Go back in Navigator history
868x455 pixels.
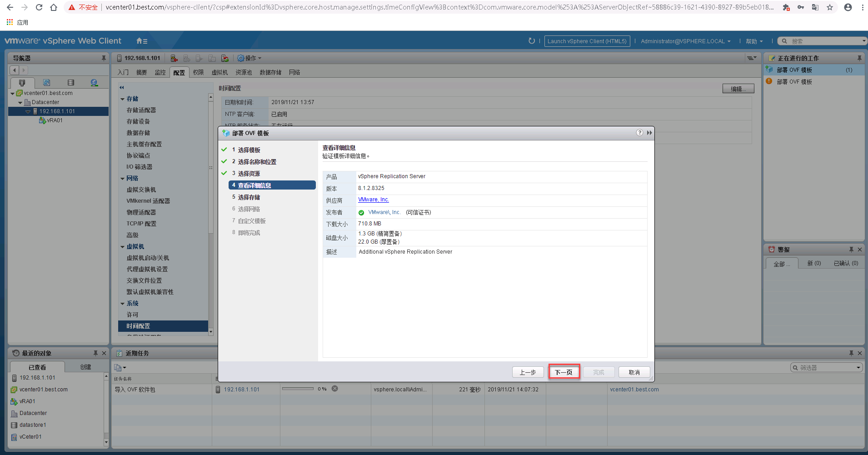click(x=15, y=70)
